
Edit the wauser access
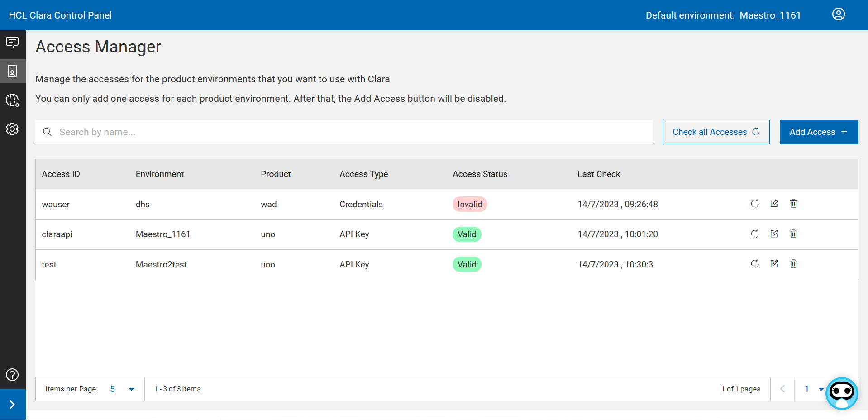pos(774,204)
